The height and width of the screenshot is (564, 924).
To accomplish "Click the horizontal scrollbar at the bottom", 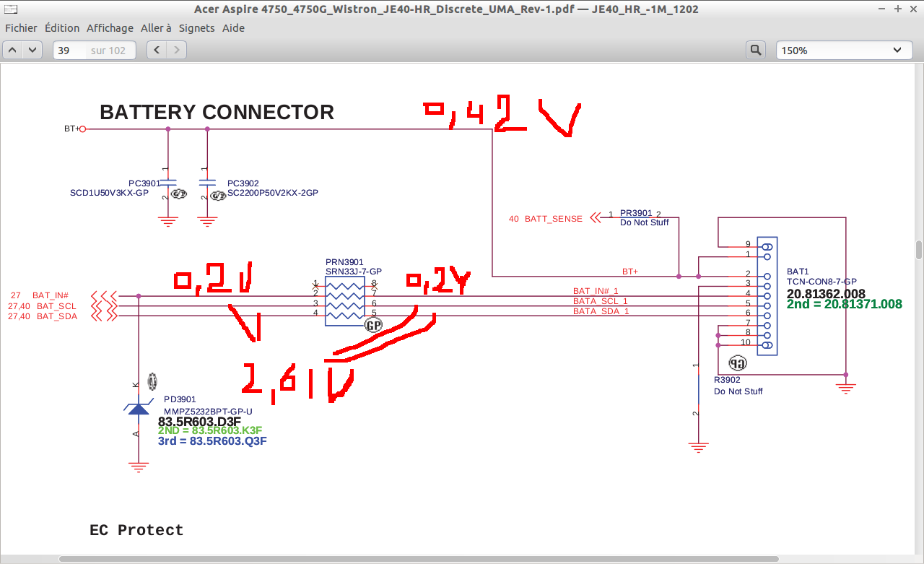I will (419, 559).
